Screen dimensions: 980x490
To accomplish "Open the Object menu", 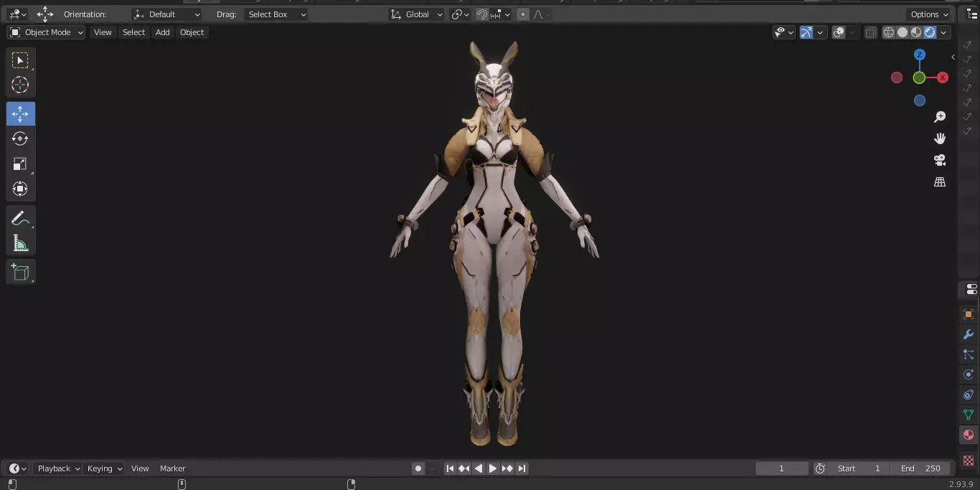I will (x=192, y=32).
